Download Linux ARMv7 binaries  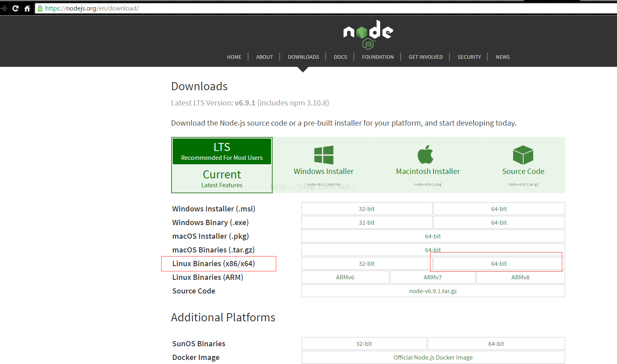[x=433, y=277]
